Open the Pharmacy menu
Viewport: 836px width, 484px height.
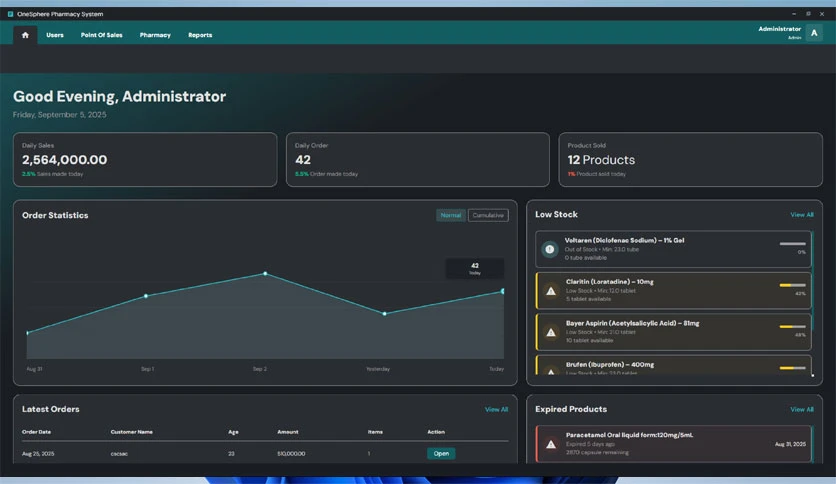point(155,35)
